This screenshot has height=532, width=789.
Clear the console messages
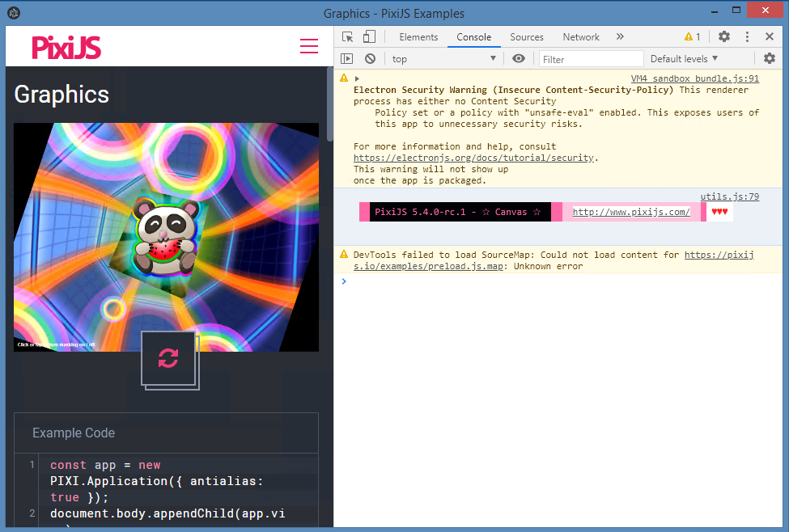pos(371,58)
